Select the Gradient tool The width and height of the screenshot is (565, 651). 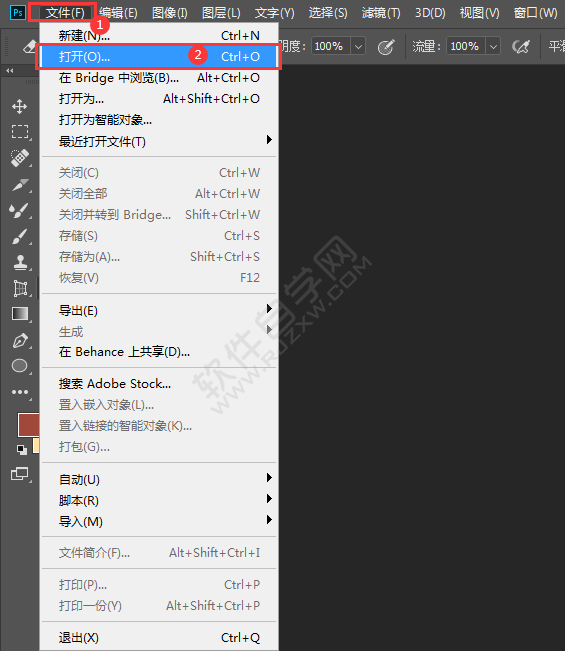(x=20, y=314)
